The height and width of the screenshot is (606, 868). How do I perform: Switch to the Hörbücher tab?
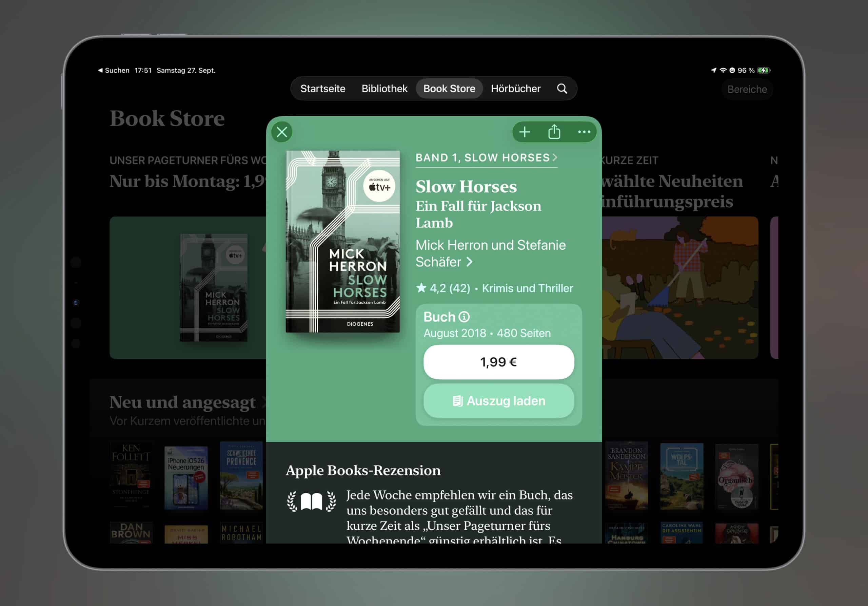(516, 89)
